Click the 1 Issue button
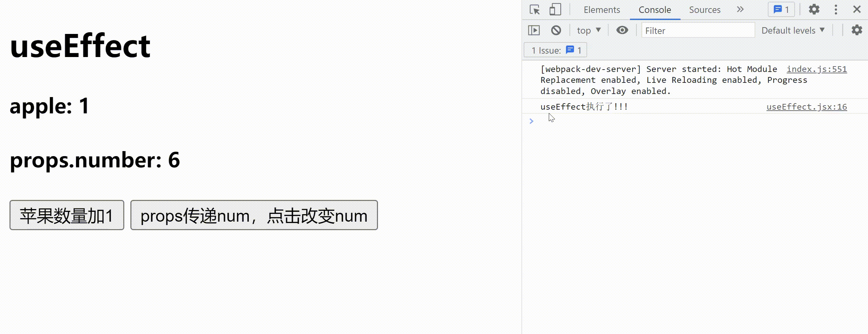868x334 pixels. (x=556, y=51)
